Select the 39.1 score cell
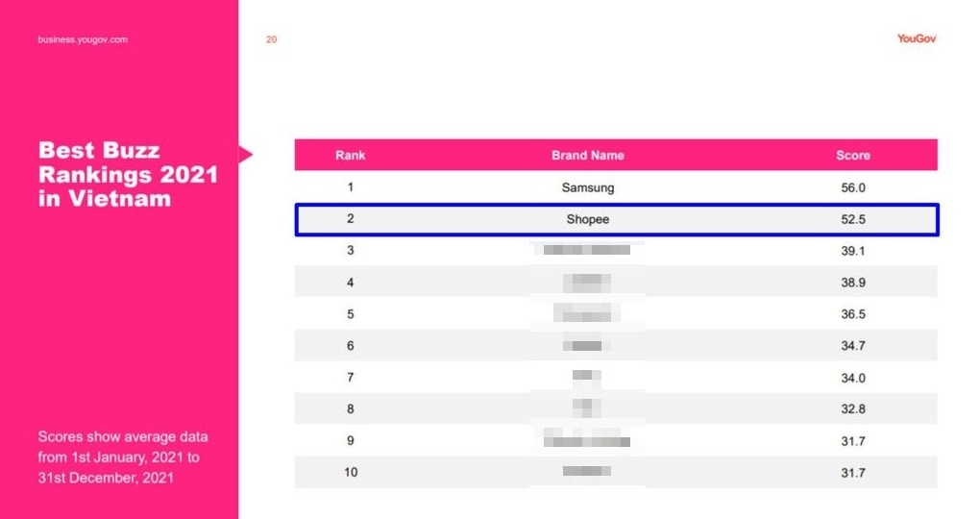The height and width of the screenshot is (519, 980). click(852, 251)
